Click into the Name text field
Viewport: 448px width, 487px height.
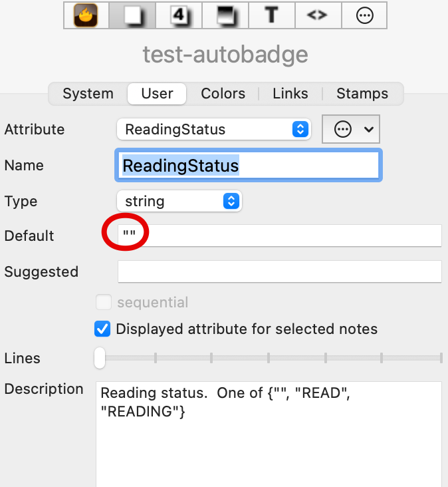[247, 166]
